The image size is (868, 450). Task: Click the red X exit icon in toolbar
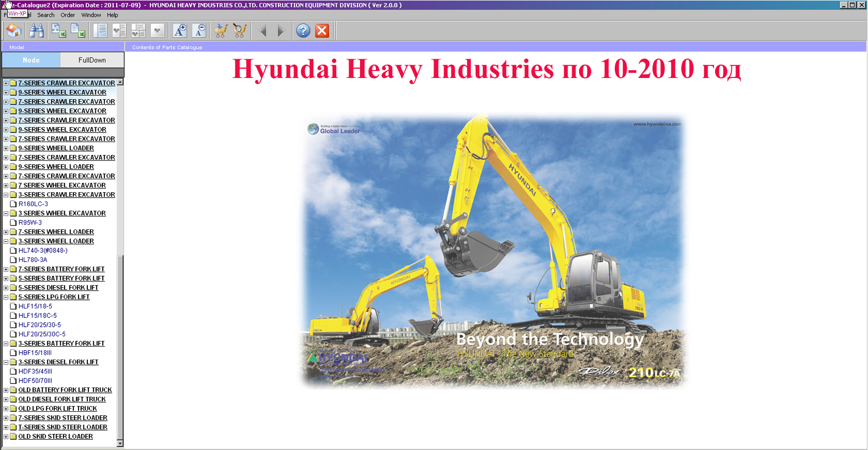pos(322,31)
